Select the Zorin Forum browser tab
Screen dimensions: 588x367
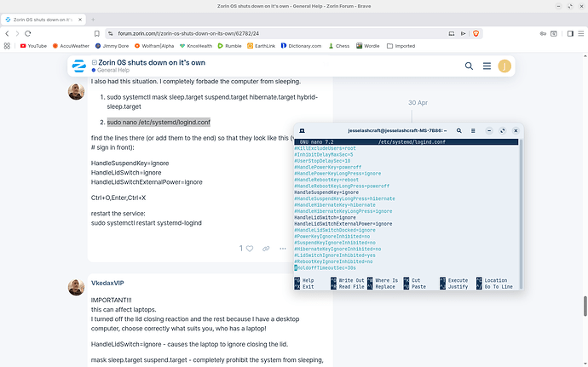[43, 20]
